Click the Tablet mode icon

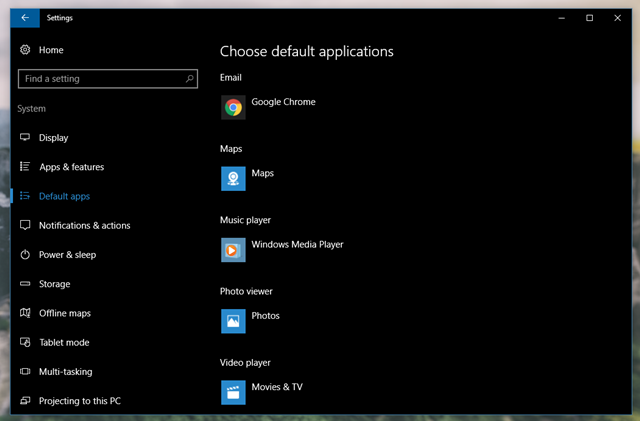(x=25, y=342)
